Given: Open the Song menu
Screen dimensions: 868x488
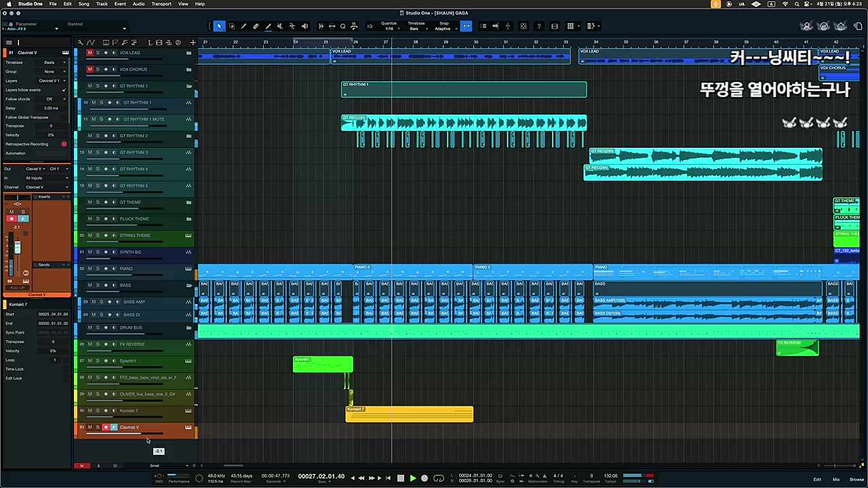Looking at the screenshot, I should pos(83,4).
